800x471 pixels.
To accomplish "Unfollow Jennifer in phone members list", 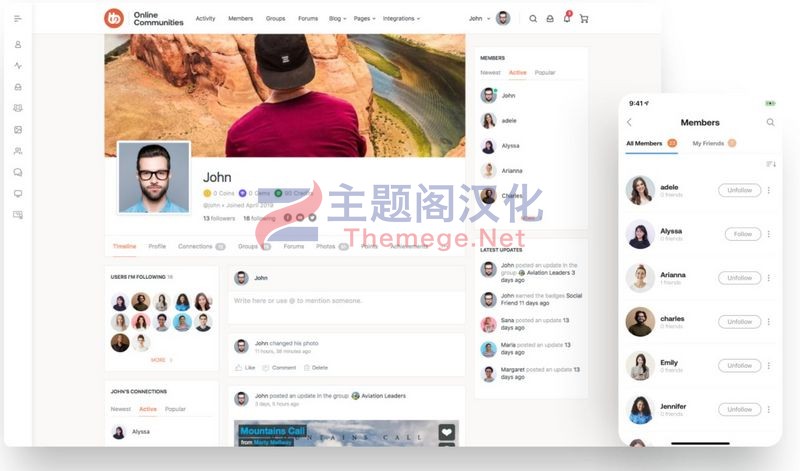I will point(740,410).
